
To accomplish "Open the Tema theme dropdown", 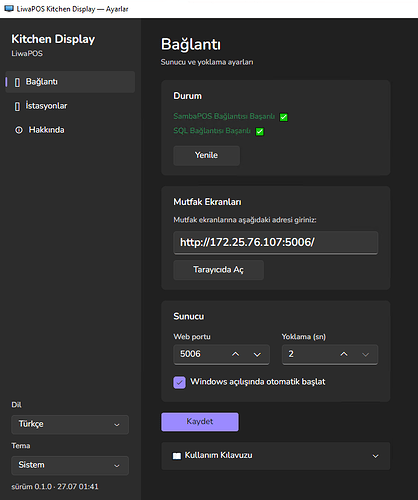I will [x=70, y=465].
